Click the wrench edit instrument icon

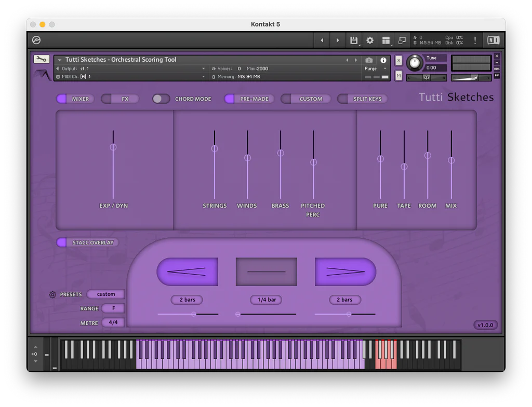42,59
